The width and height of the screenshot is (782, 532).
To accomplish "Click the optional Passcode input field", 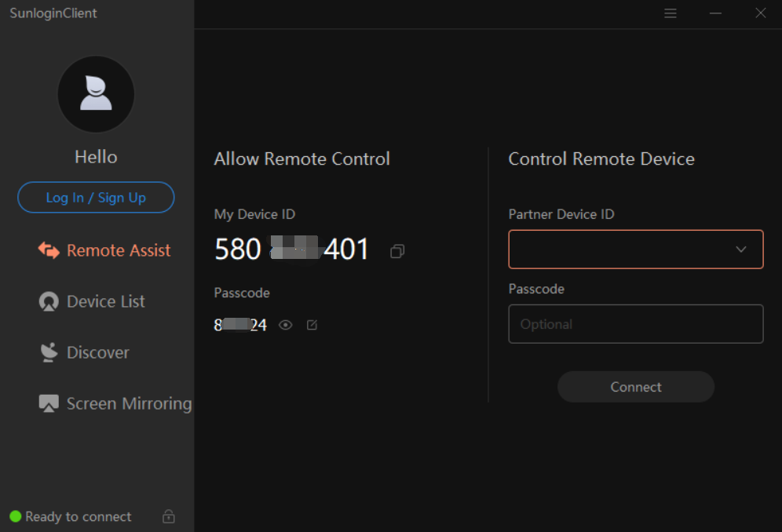I will 635,324.
